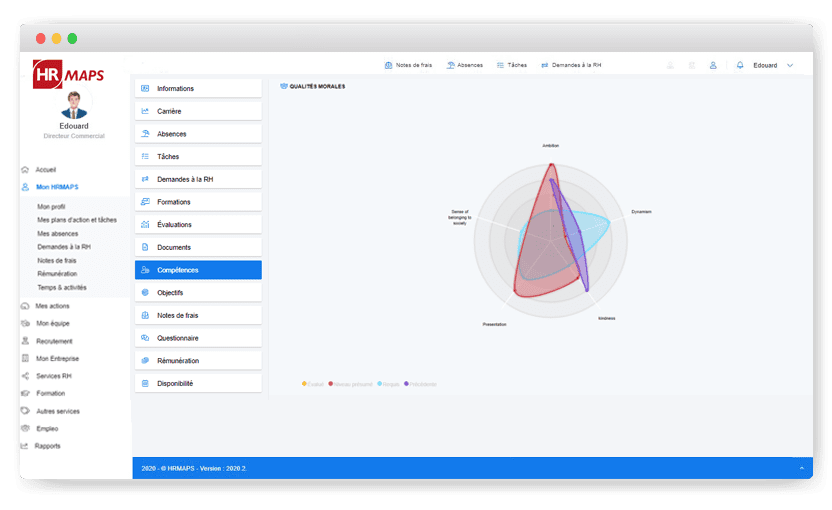Open the Mes absences link
The image size is (832, 510).
coord(59,233)
